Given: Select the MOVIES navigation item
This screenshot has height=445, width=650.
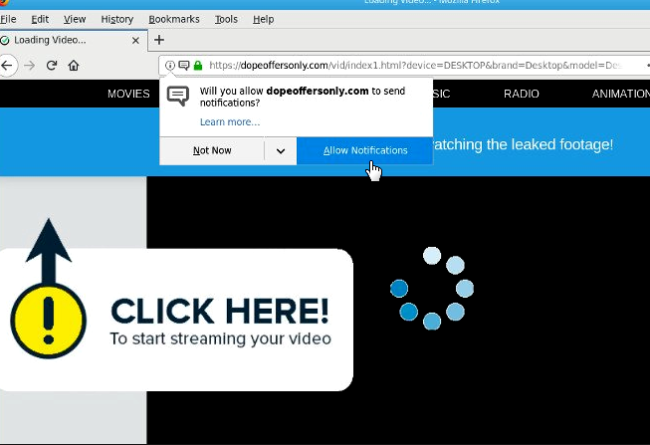Looking at the screenshot, I should (128, 94).
